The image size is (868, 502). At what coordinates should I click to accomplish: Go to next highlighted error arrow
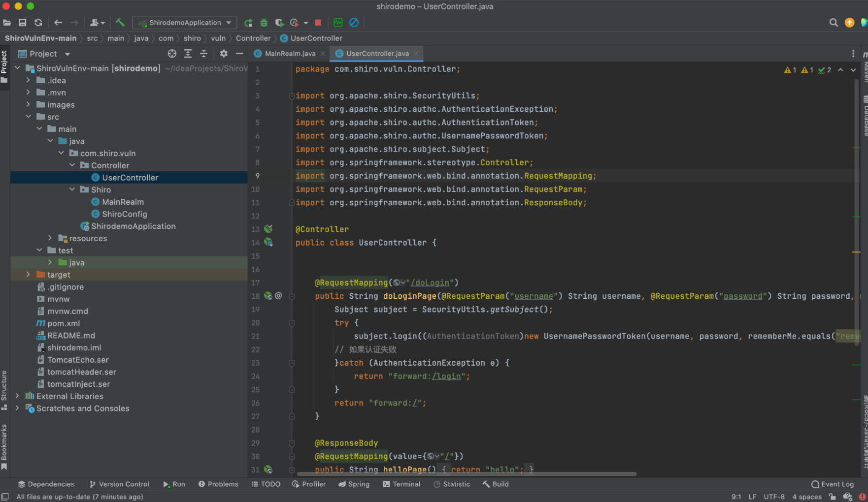[x=853, y=70]
